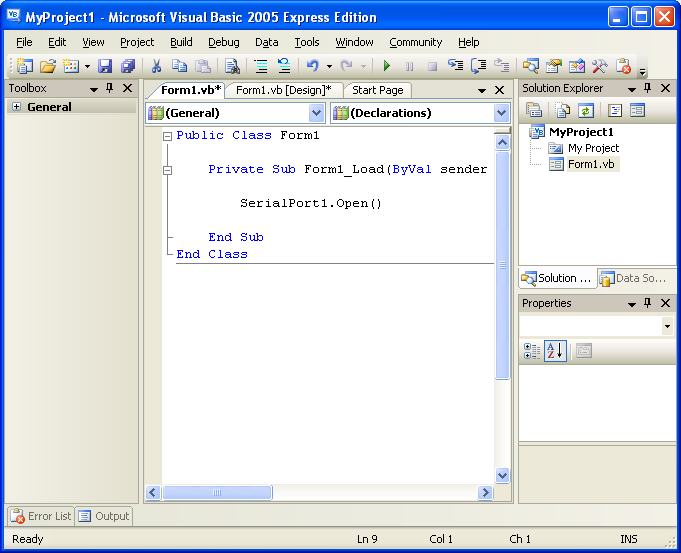Close the Toolbox panel

pos(127,88)
